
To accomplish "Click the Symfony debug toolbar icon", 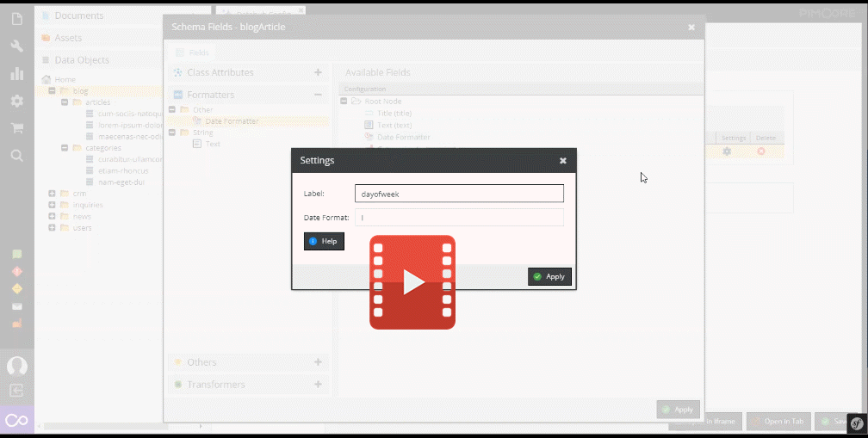I will tap(856, 423).
